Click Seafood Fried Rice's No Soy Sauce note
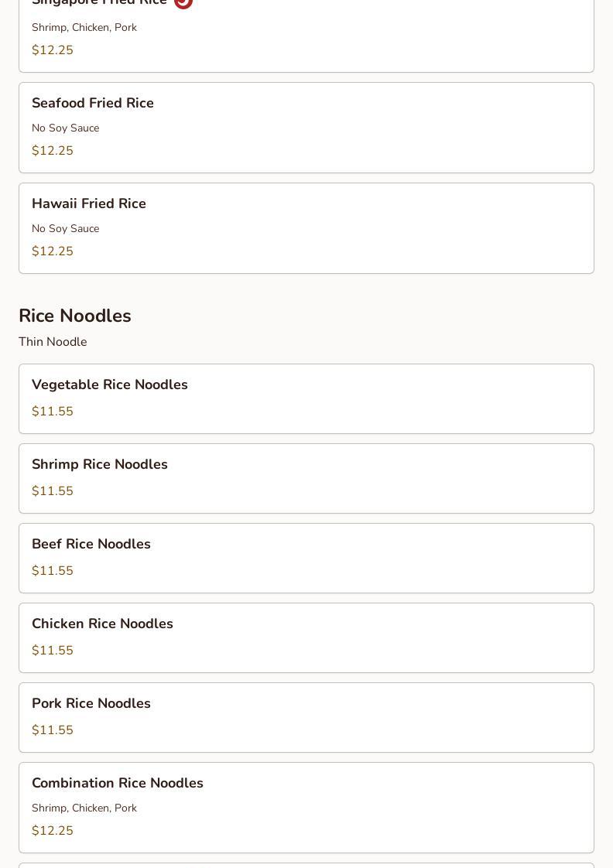 click(66, 128)
